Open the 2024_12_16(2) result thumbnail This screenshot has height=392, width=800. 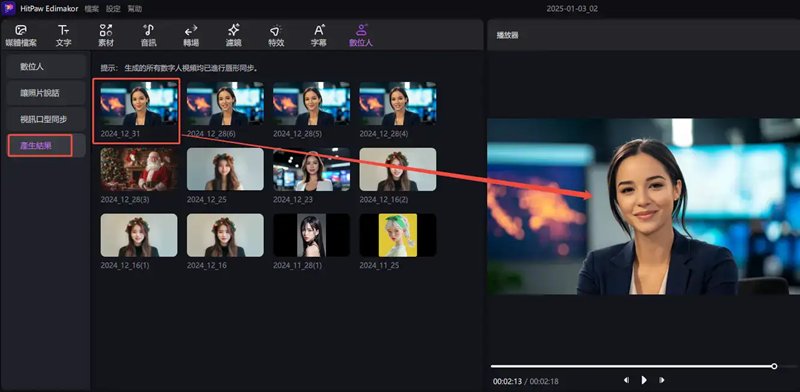397,169
